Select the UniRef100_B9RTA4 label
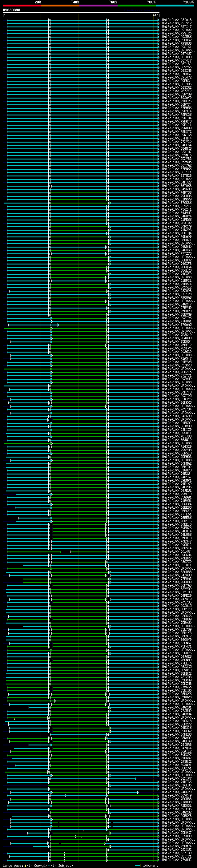This screenshot has height=868, width=197. pos(177,118)
